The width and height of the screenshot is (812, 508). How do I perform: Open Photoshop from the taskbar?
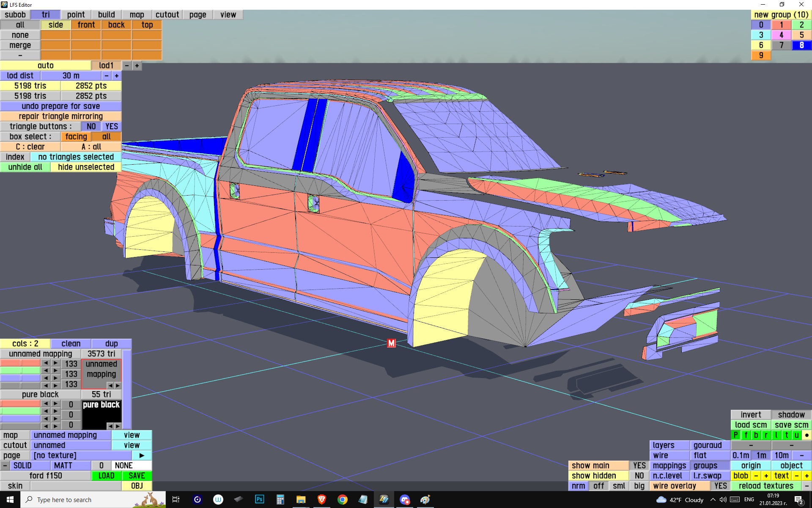pos(259,500)
